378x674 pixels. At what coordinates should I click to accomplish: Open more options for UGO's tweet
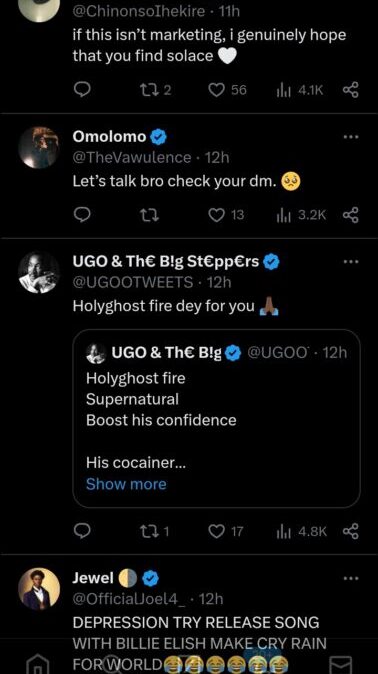point(350,261)
